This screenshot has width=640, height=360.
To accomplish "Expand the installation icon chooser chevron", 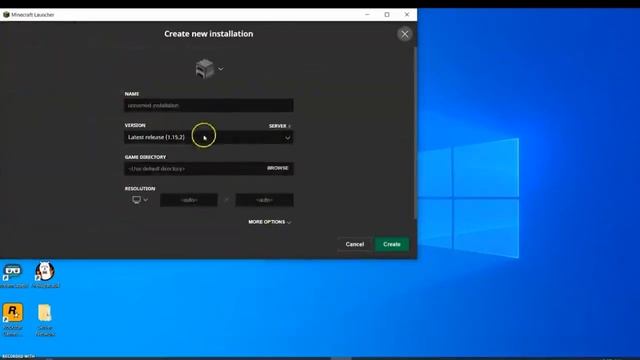I will [221, 69].
